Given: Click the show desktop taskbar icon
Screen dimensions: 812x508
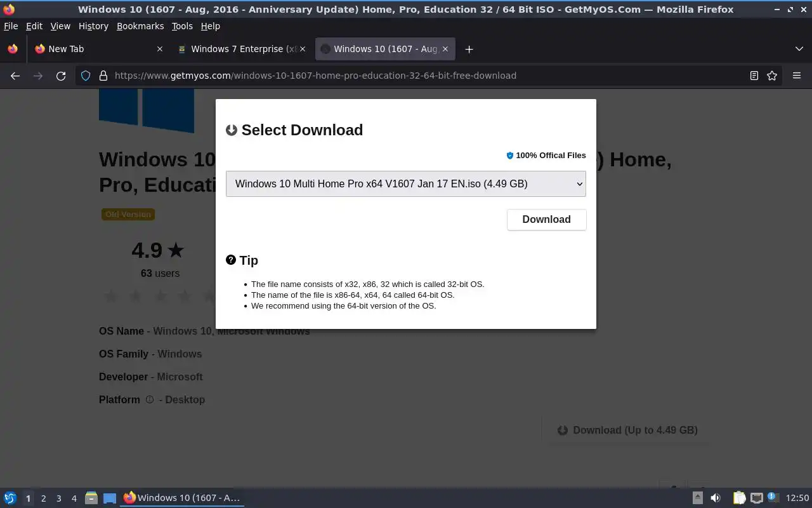Looking at the screenshot, I should point(110,498).
